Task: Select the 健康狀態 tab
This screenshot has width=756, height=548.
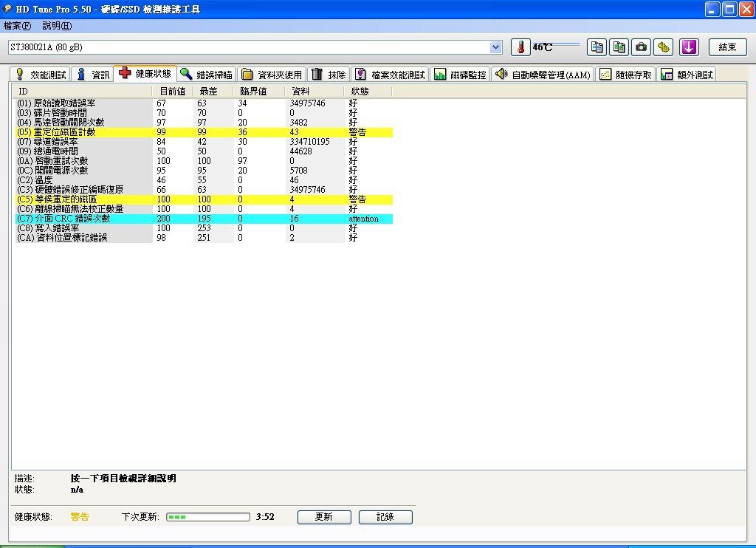Action: (145, 73)
